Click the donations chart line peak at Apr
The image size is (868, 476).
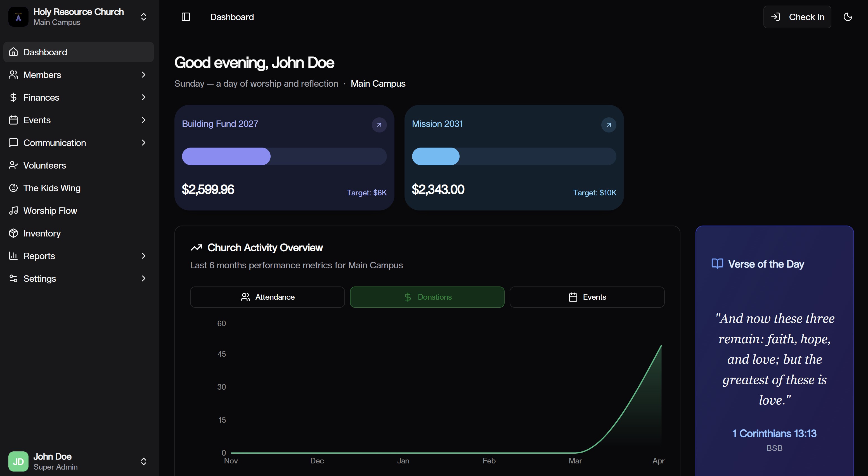point(661,346)
